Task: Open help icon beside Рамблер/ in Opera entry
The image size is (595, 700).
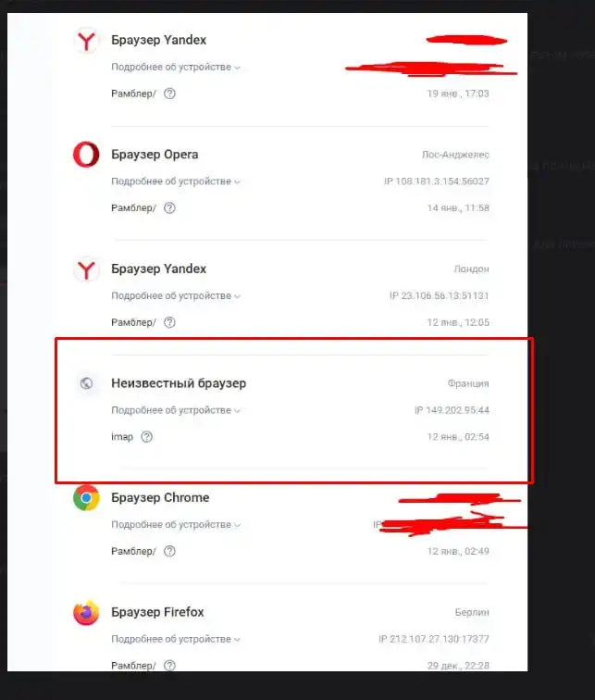Action: click(169, 208)
